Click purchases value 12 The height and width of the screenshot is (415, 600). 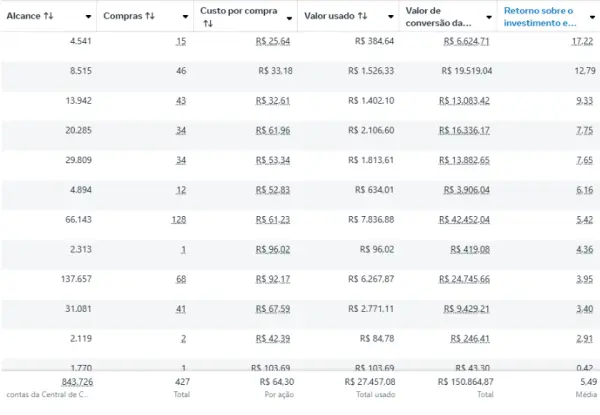(181, 190)
